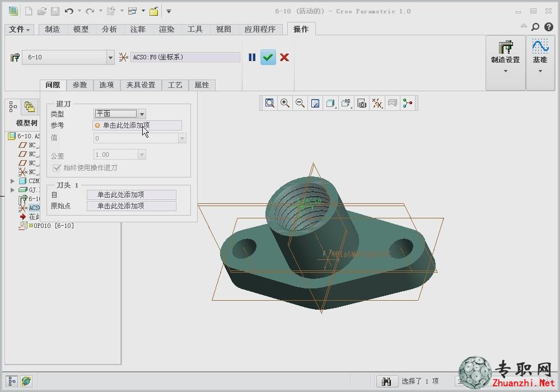
Task: Click the Close window folder icon
Action: pyautogui.click(x=154, y=11)
